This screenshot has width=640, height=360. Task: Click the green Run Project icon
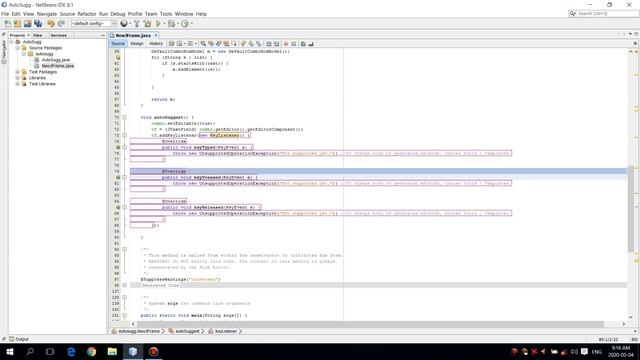158,24
